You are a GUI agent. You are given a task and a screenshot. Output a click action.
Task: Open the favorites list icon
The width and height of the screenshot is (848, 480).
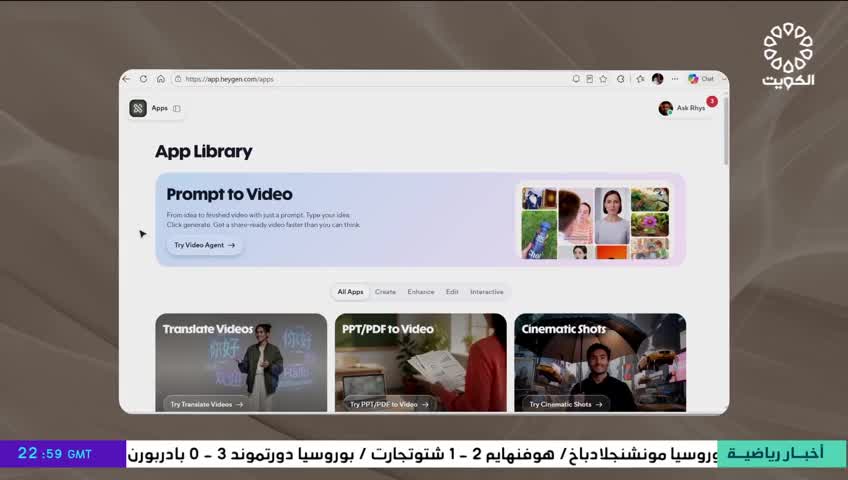click(640, 79)
